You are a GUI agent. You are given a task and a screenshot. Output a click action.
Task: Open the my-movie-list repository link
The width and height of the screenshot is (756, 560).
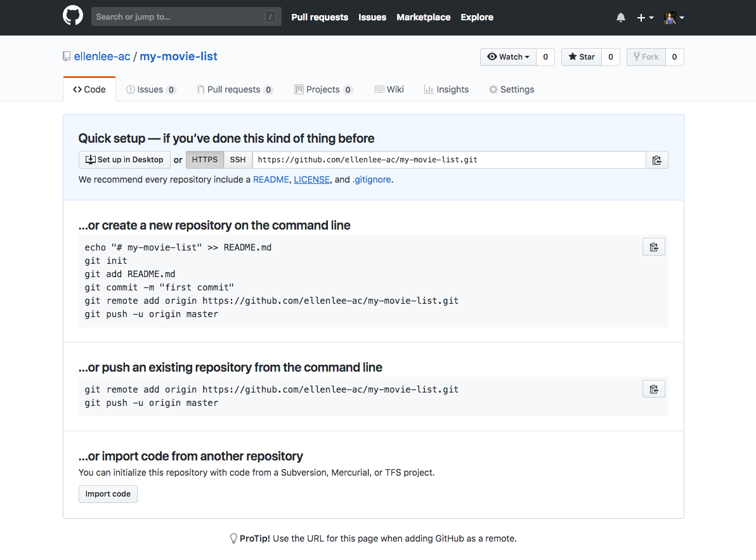[x=178, y=56]
